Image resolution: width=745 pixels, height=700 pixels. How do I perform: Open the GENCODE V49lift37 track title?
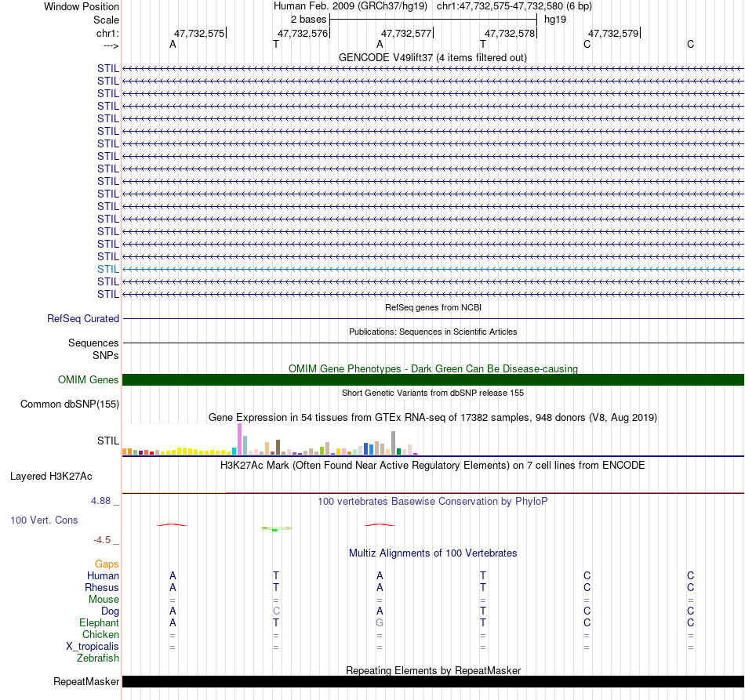click(432, 57)
